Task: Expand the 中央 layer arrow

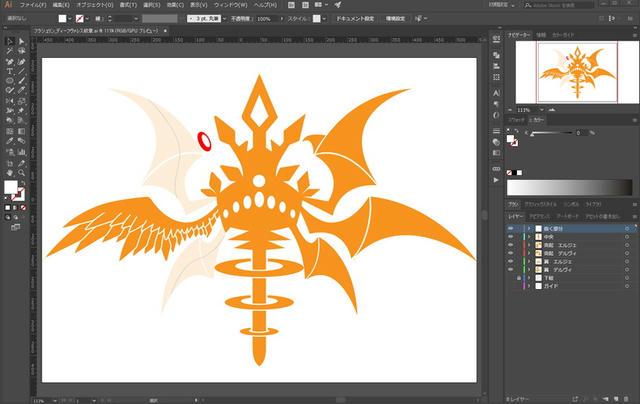Action: pos(529,237)
